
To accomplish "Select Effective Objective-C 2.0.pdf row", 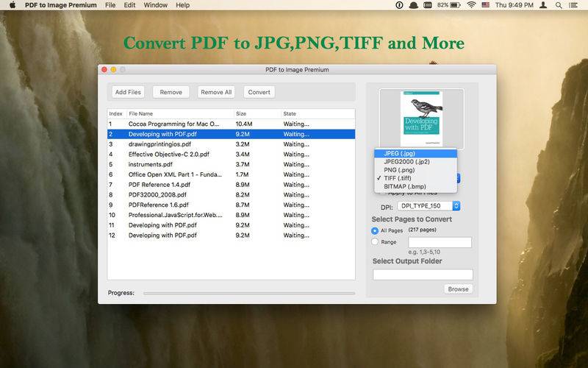I will pyautogui.click(x=231, y=155).
